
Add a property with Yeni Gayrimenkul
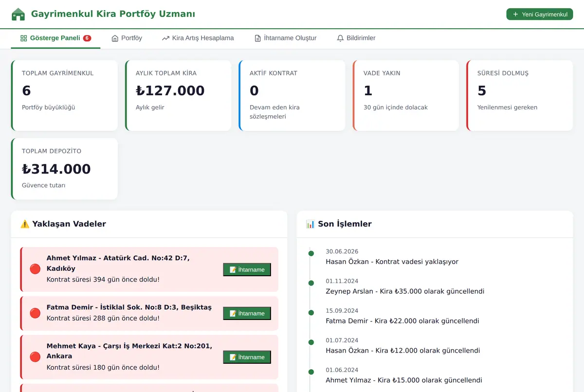(540, 14)
